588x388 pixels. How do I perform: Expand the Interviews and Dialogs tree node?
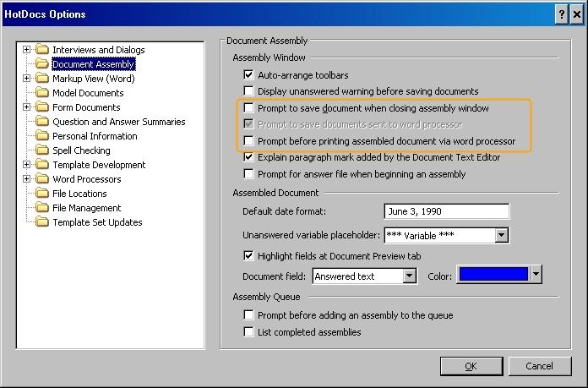pos(26,50)
